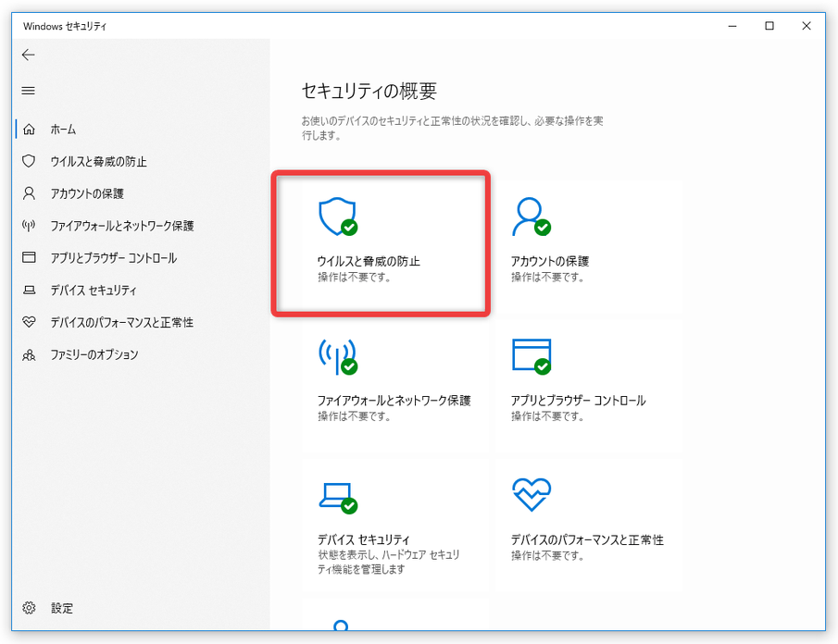Screen dimensions: 838x644
Task: Click the laptop icon for デバイス セキュリティ in sidebar
Action: 29,290
